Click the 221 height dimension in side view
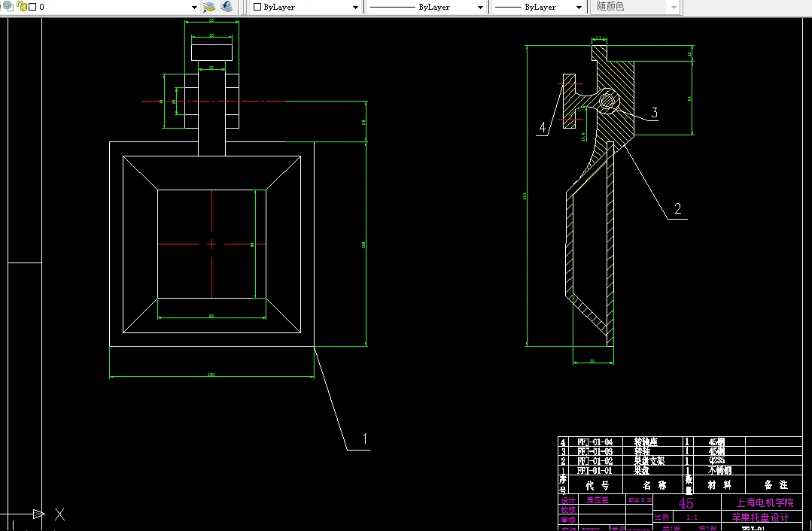Screen dimensions: 812x531 (524, 196)
